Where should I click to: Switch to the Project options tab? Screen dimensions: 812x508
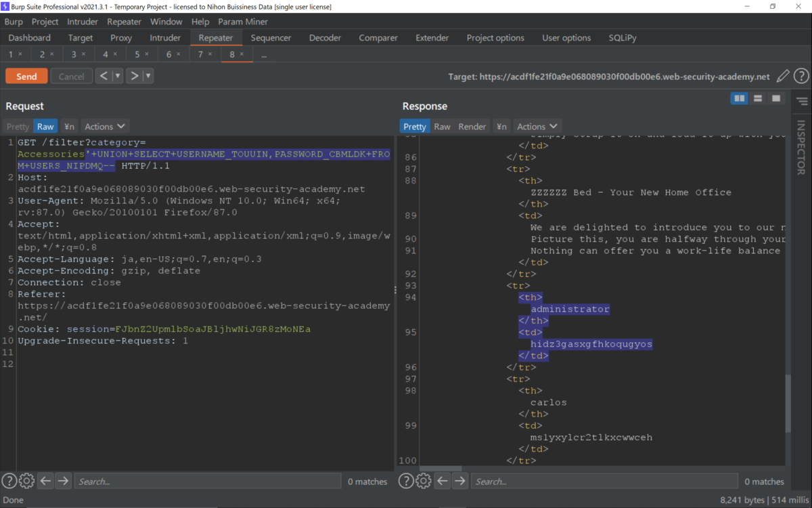click(x=495, y=38)
